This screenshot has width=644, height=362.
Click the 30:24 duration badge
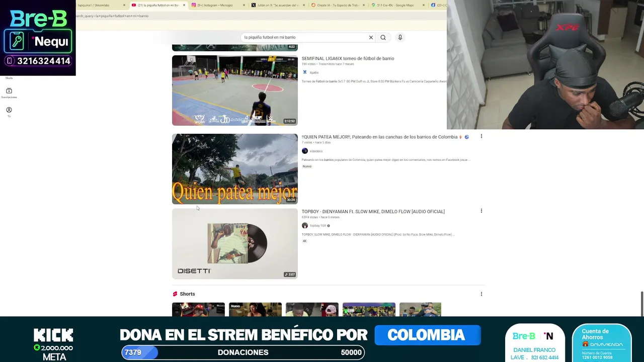291,200
